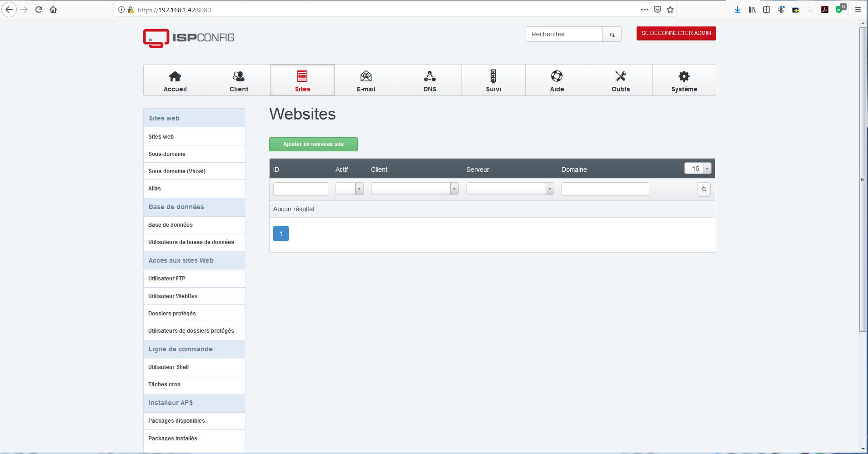868x454 pixels.
Task: Open the DNS module
Action: 430,80
